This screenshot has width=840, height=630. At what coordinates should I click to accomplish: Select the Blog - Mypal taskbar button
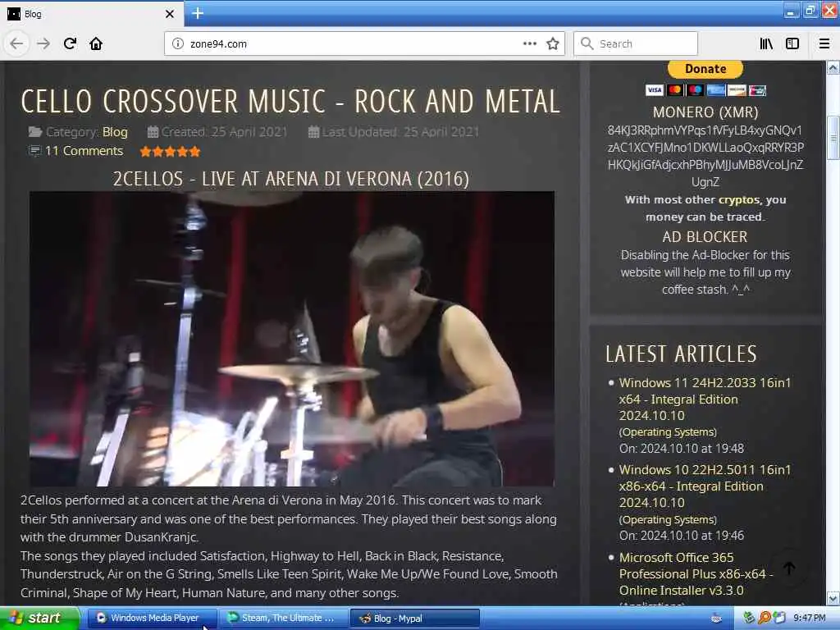point(414,619)
